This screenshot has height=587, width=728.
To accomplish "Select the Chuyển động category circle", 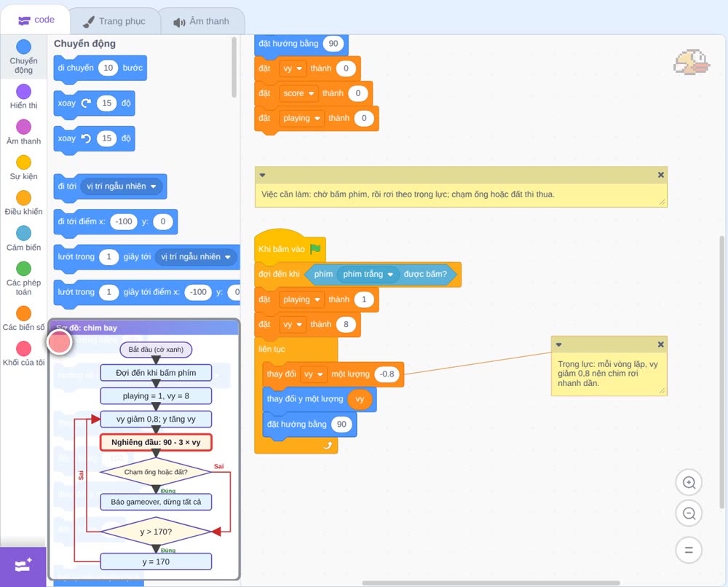I will (x=24, y=47).
